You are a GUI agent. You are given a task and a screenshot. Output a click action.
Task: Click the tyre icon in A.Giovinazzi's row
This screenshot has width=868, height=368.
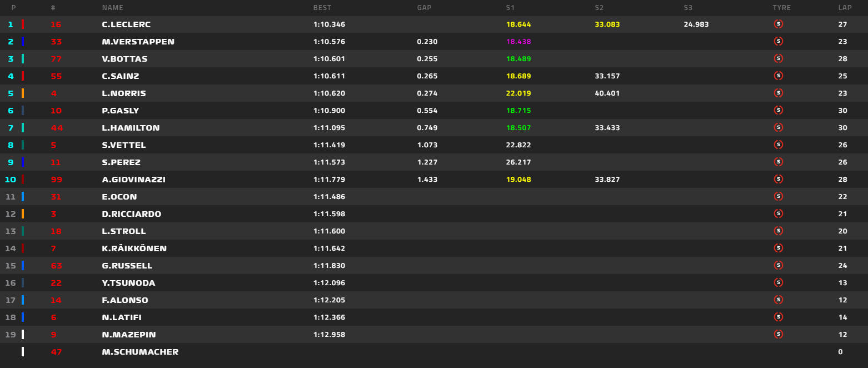pos(778,180)
